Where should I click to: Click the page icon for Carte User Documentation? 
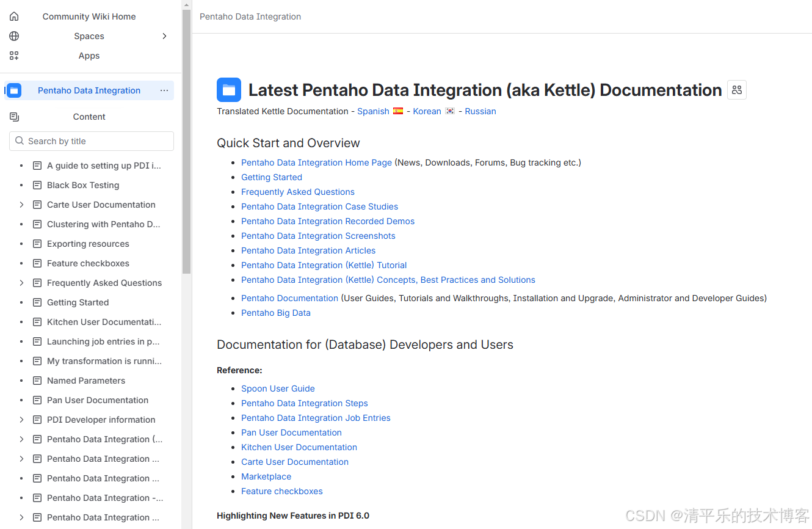tap(37, 205)
